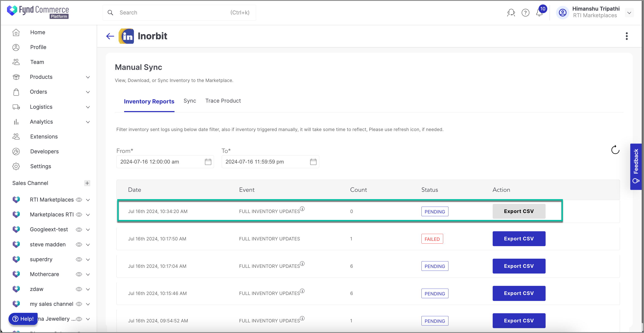Open Developers in the sidebar
644x333 pixels.
44,151
